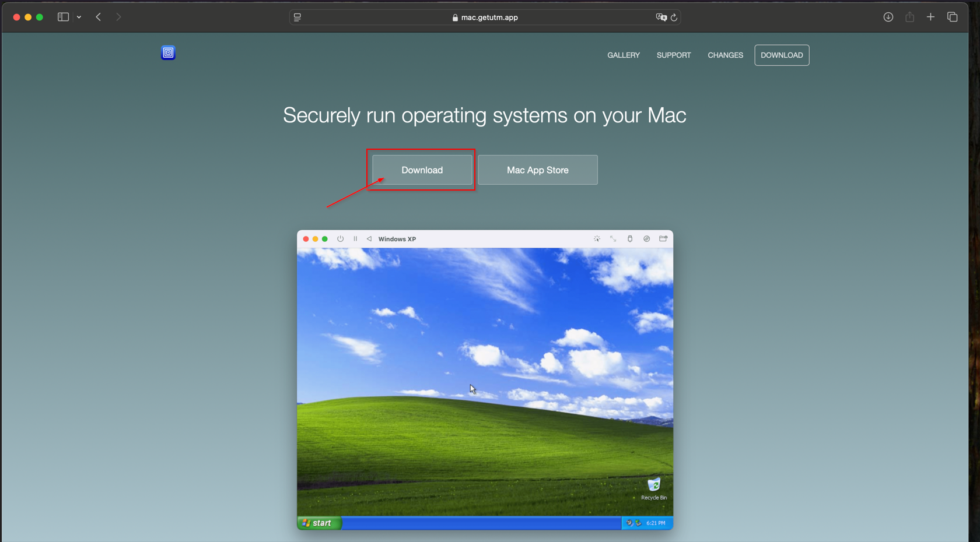Open the GALLERY page
Viewport: 980px width, 542px height.
point(624,55)
